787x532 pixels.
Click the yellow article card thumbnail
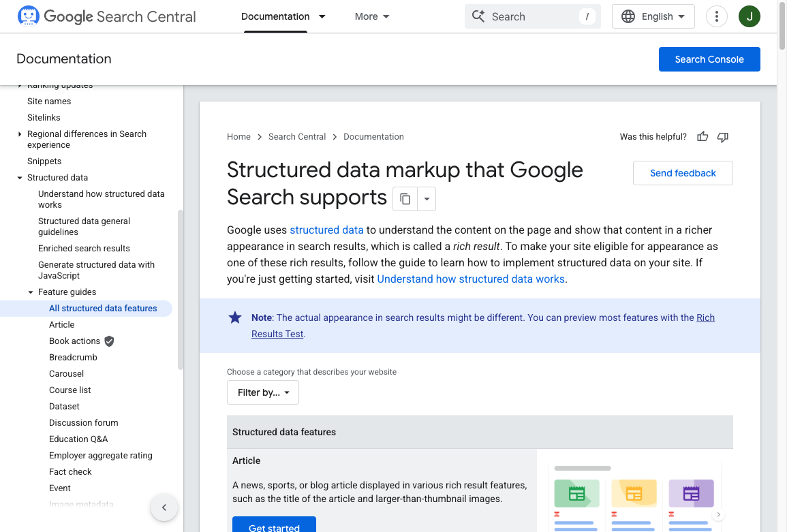pyautogui.click(x=634, y=493)
